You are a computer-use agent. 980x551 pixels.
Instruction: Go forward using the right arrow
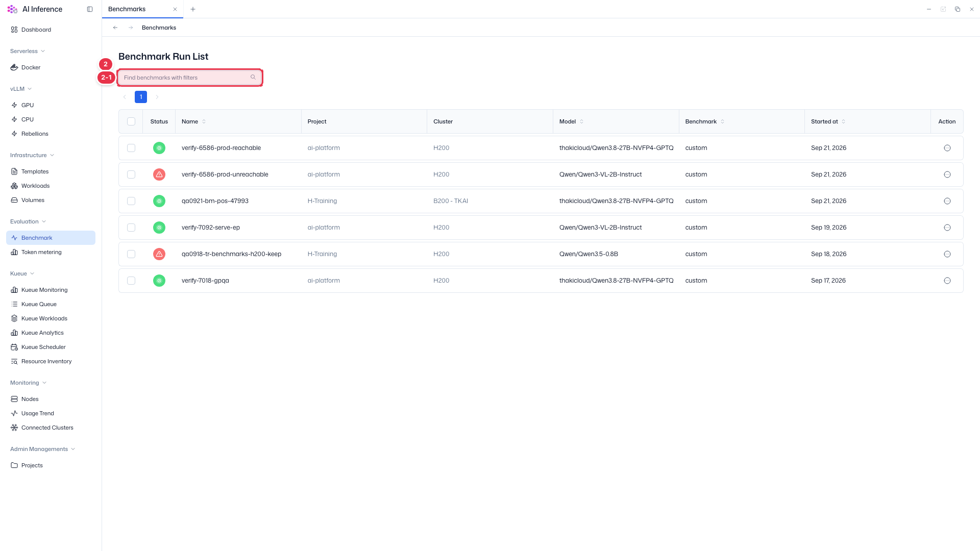pyautogui.click(x=131, y=28)
